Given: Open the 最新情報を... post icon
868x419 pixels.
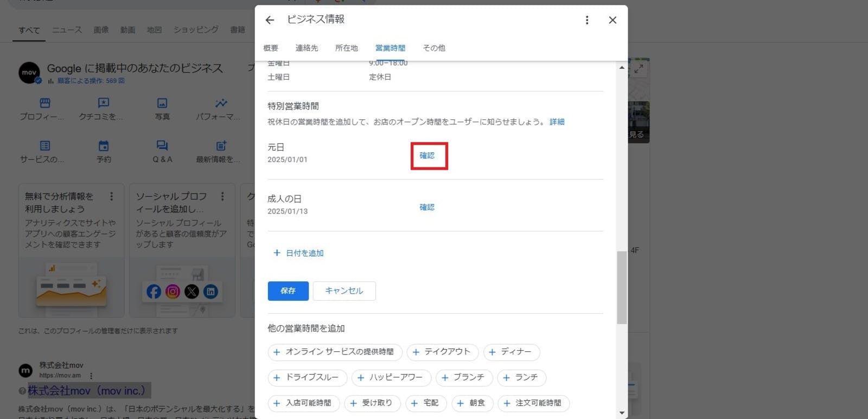Looking at the screenshot, I should 221,145.
